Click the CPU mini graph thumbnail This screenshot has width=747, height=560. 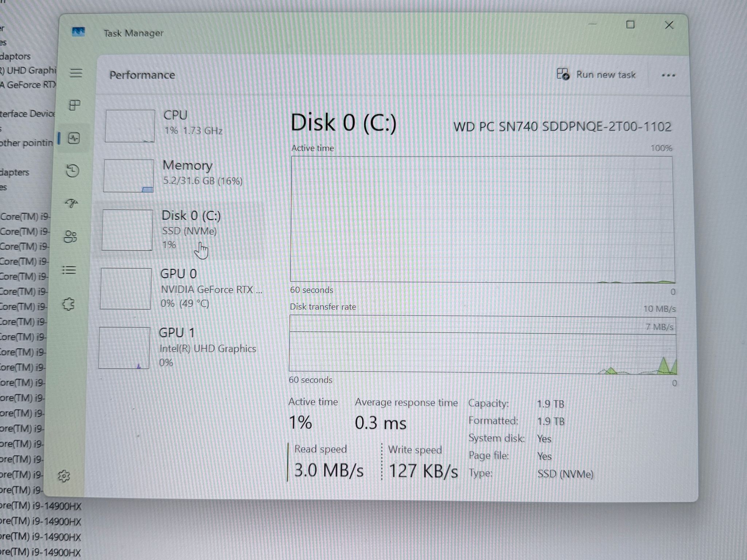click(130, 126)
